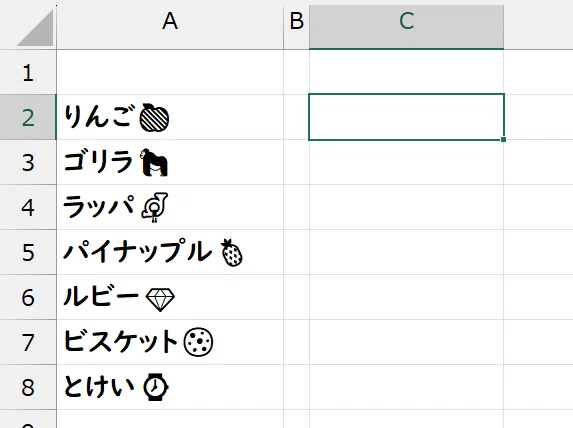Select row 5 header
This screenshot has width=573, height=428.
[x=28, y=252]
